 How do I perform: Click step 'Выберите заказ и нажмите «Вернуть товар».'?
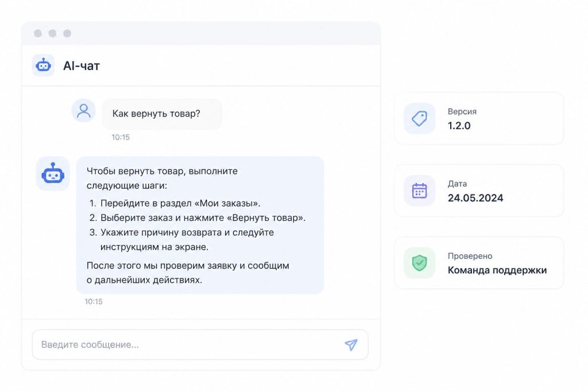[203, 218]
